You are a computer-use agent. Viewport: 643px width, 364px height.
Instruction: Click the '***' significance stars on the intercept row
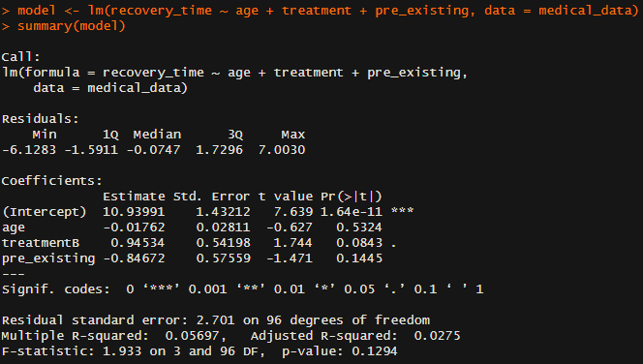click(402, 211)
